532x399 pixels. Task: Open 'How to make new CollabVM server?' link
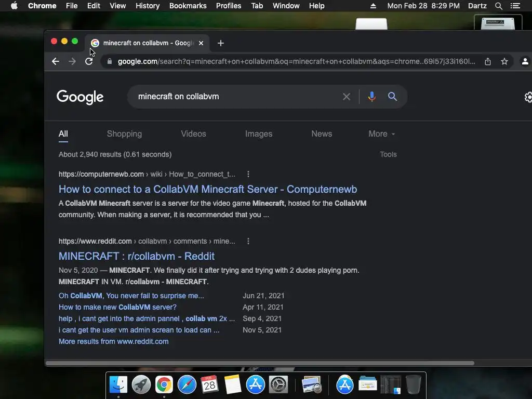pos(117,308)
